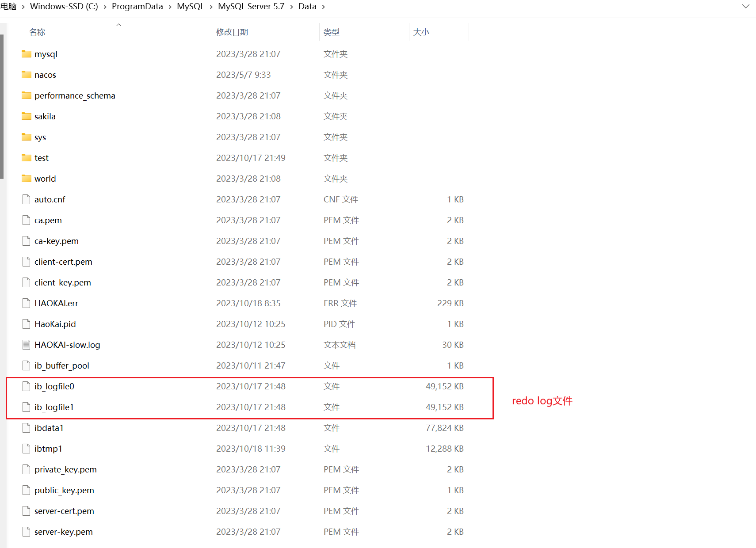Select the file name HAOKAI-slow.log
The width and height of the screenshot is (756, 548).
click(x=67, y=345)
